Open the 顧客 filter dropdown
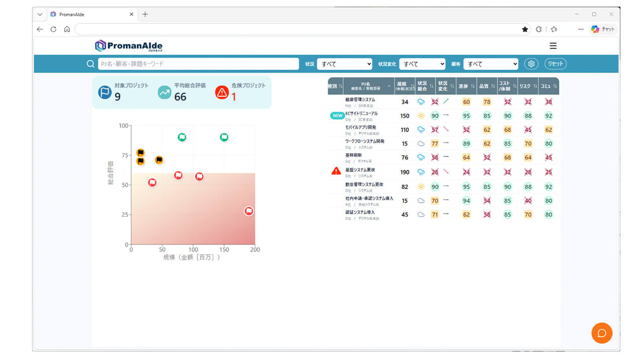 coord(491,64)
